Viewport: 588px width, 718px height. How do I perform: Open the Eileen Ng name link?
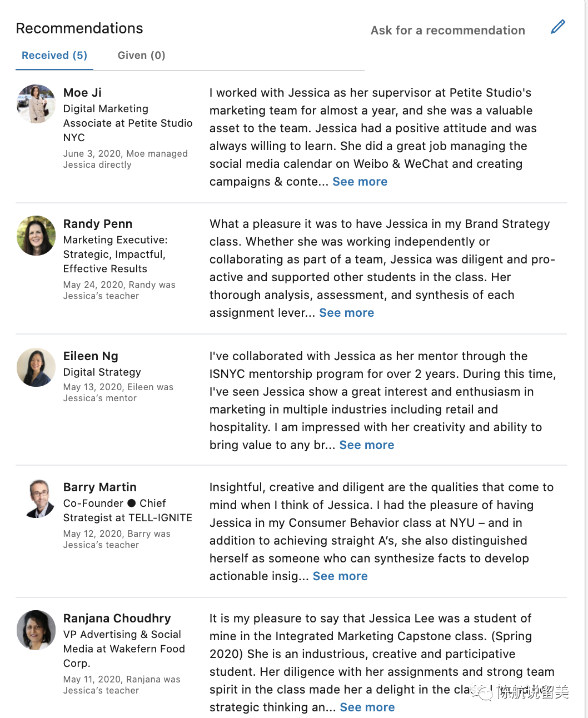tap(91, 356)
